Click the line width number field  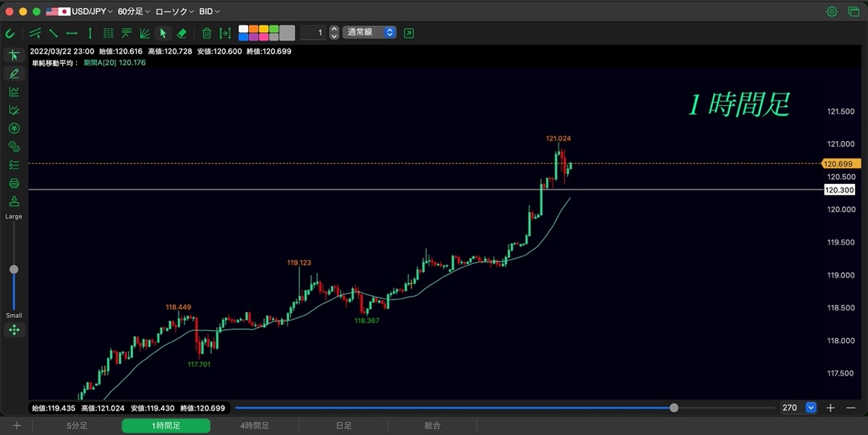click(313, 33)
